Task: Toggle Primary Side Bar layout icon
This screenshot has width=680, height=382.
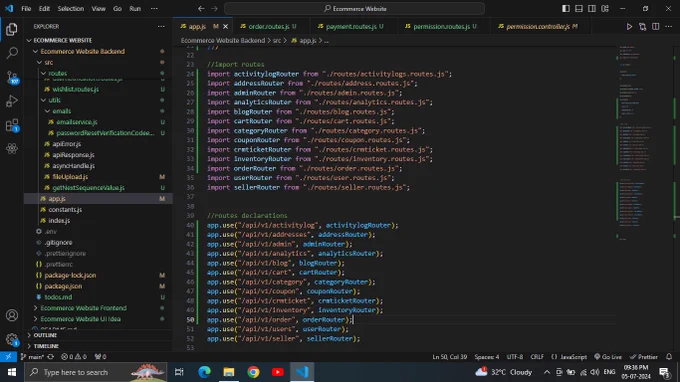Action: pyautogui.click(x=566, y=9)
